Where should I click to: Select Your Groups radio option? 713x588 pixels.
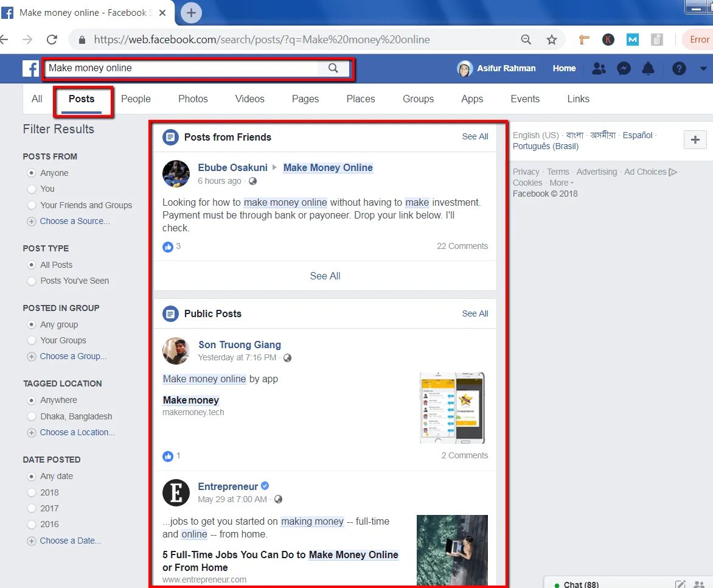[x=32, y=340]
